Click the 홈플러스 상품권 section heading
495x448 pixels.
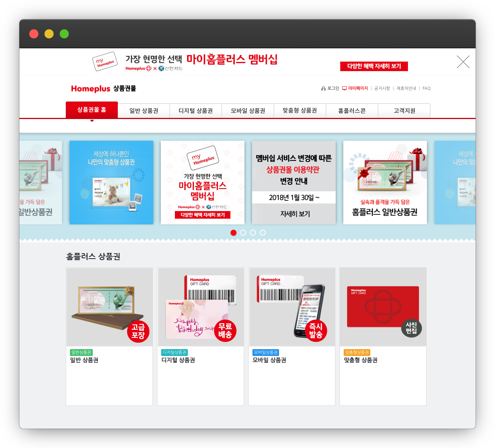93,257
